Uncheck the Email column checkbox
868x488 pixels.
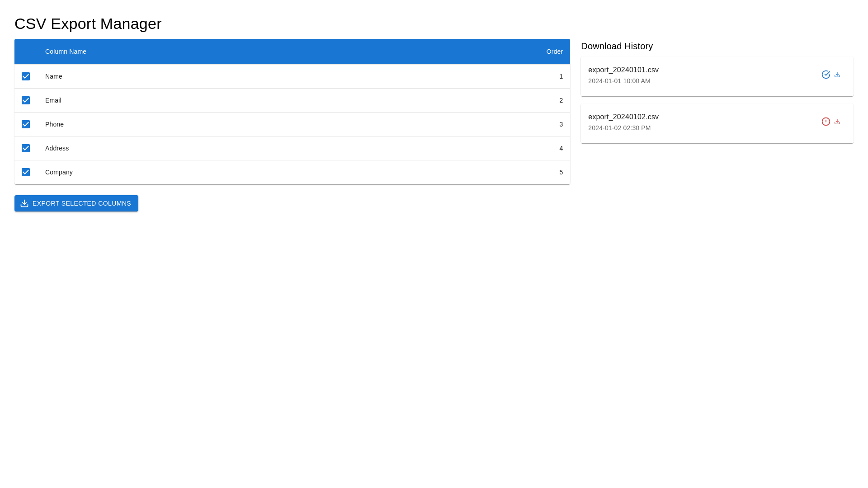tap(26, 100)
